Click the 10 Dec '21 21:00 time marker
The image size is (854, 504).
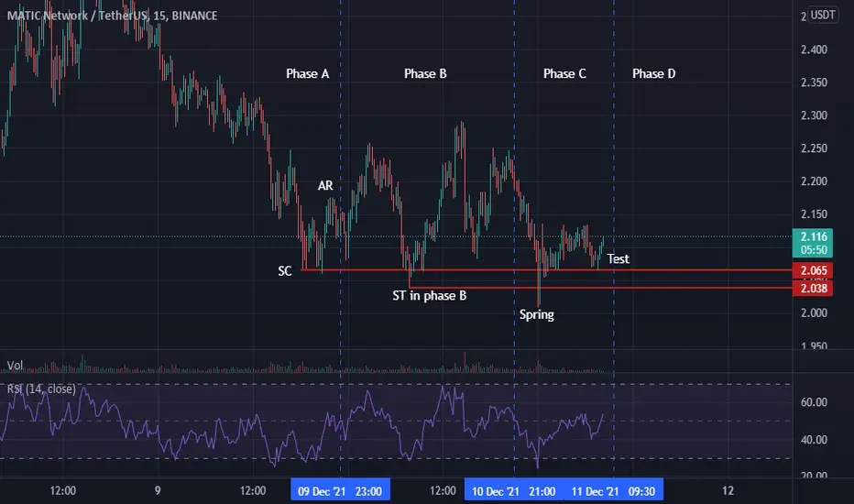(514, 491)
